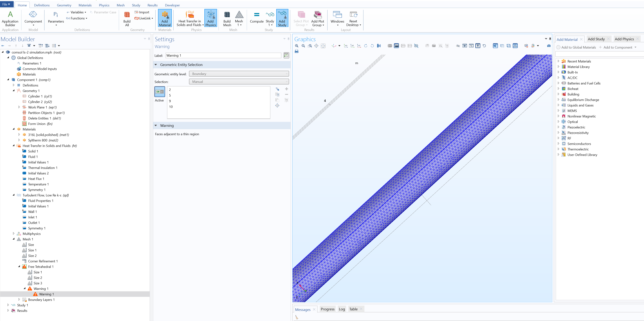Image resolution: width=644 pixels, height=321 pixels.
Task: Open Geometric entity level dropdown
Action: pos(239,74)
